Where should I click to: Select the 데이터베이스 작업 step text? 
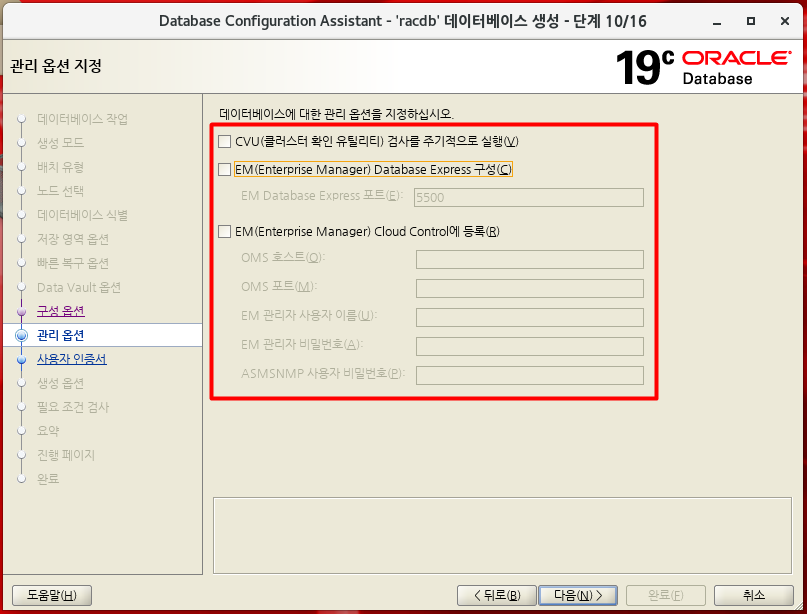pyautogui.click(x=82, y=119)
